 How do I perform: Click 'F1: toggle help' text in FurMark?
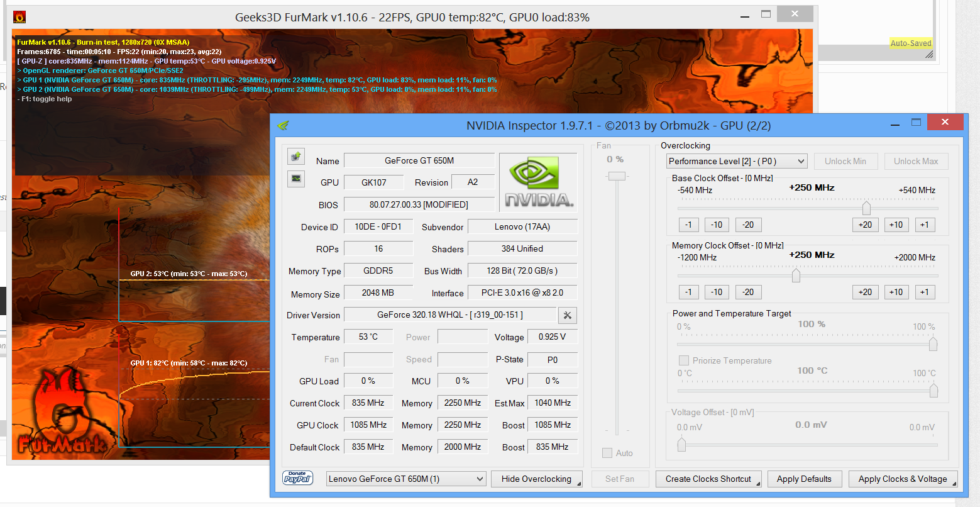(47, 99)
